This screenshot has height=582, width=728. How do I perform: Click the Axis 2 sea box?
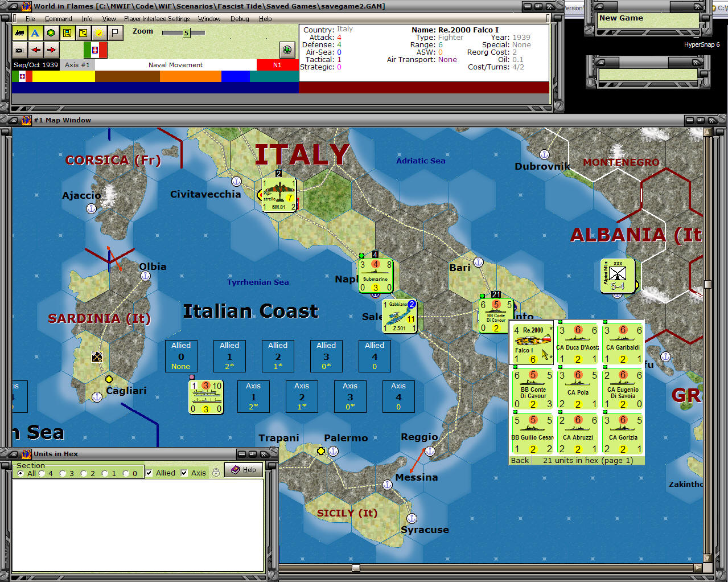(x=302, y=396)
